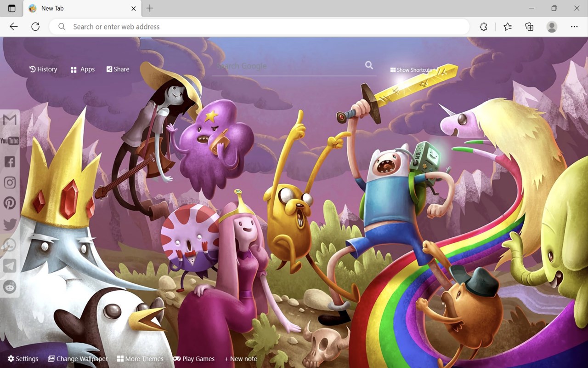Open the Settings and more ellipsis menu
Screen dimensions: 588x368
coord(574,27)
